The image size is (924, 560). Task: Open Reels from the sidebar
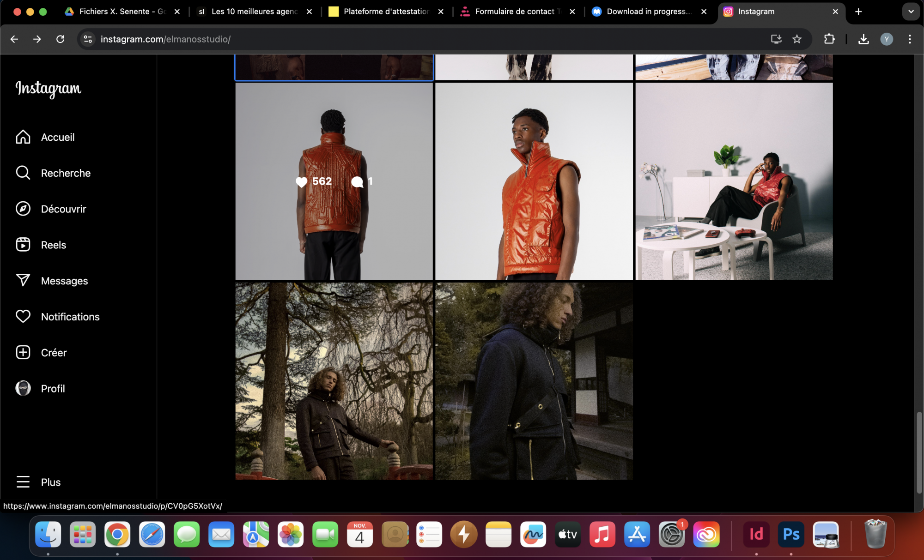click(x=53, y=245)
